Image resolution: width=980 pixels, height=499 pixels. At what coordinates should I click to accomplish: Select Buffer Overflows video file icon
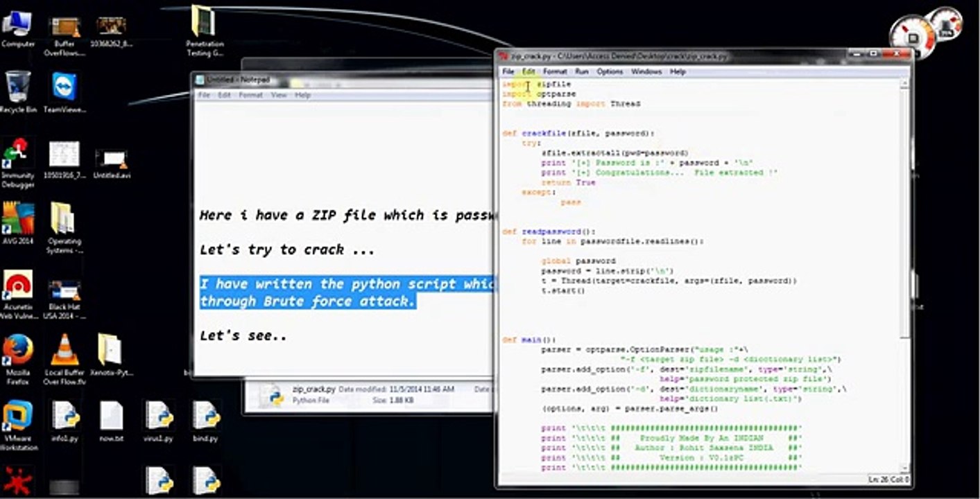click(x=64, y=36)
